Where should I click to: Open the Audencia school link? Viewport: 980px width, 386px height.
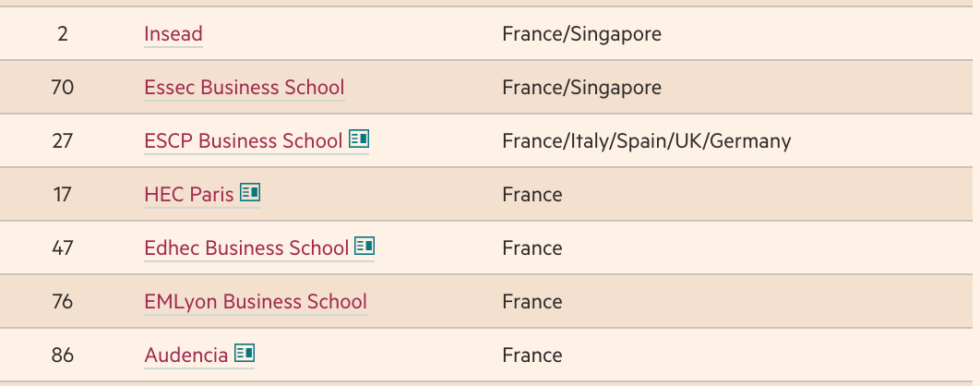point(185,356)
